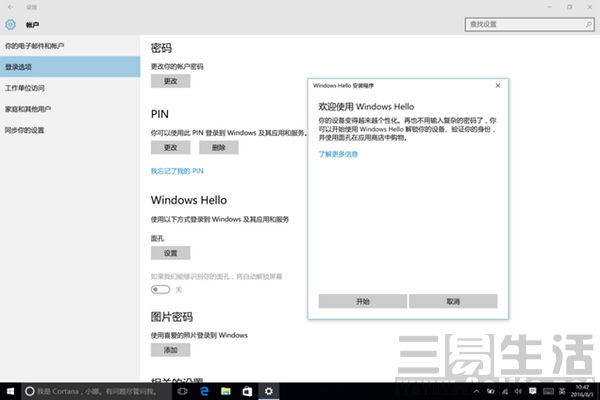
Task: Close the Windows Hello setup dialog
Action: [498, 85]
